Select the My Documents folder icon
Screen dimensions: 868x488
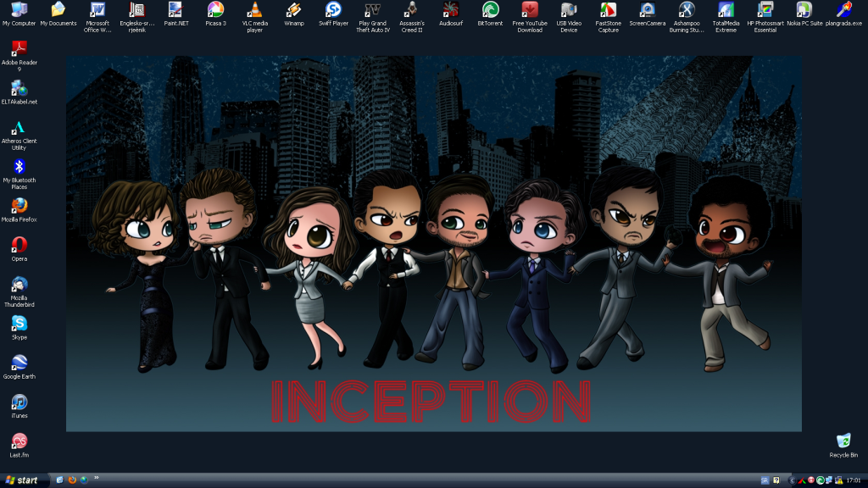tap(58, 14)
